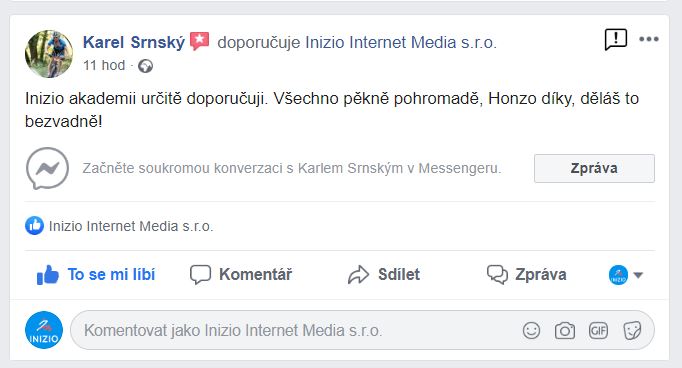Open Inizio Internet Media s.r.o. page link

(x=401, y=42)
